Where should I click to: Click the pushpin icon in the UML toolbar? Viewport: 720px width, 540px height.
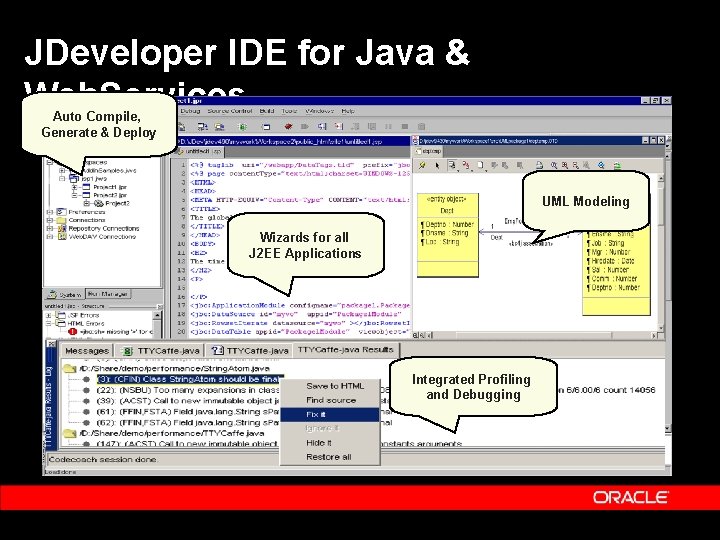point(422,165)
